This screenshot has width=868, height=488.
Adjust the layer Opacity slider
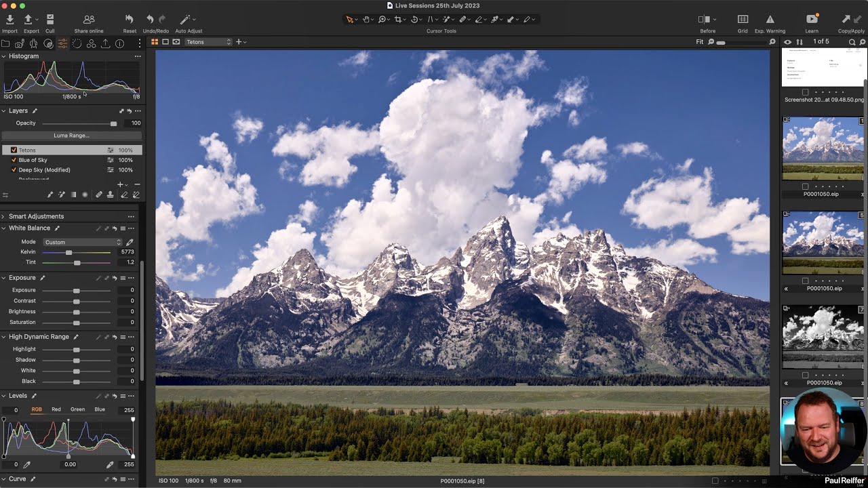[113, 123]
